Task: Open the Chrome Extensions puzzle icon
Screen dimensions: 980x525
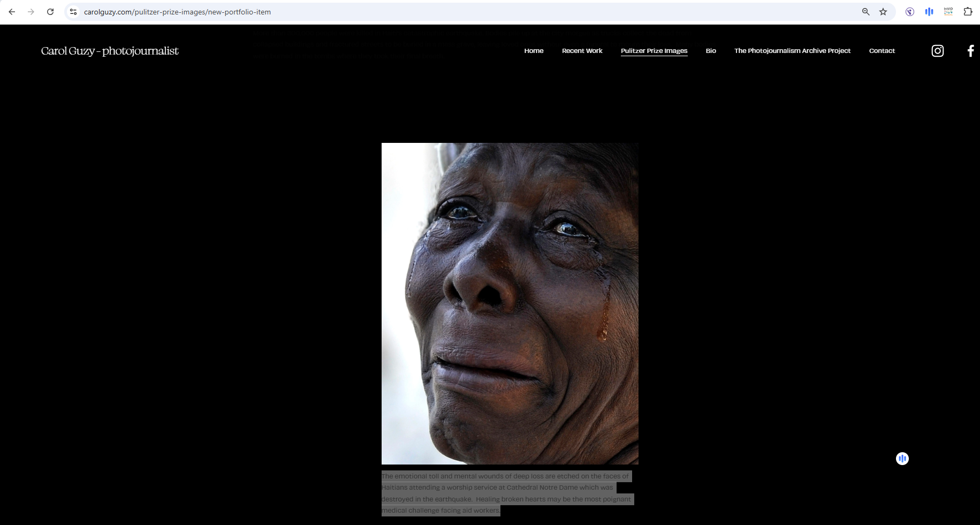Action: (x=968, y=12)
